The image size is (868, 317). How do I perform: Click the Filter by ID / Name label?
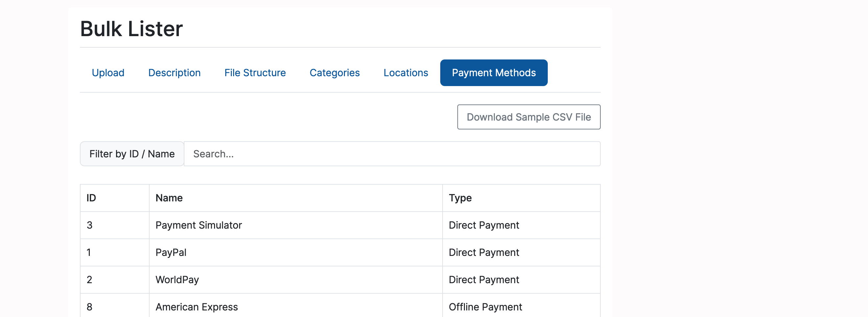(132, 154)
